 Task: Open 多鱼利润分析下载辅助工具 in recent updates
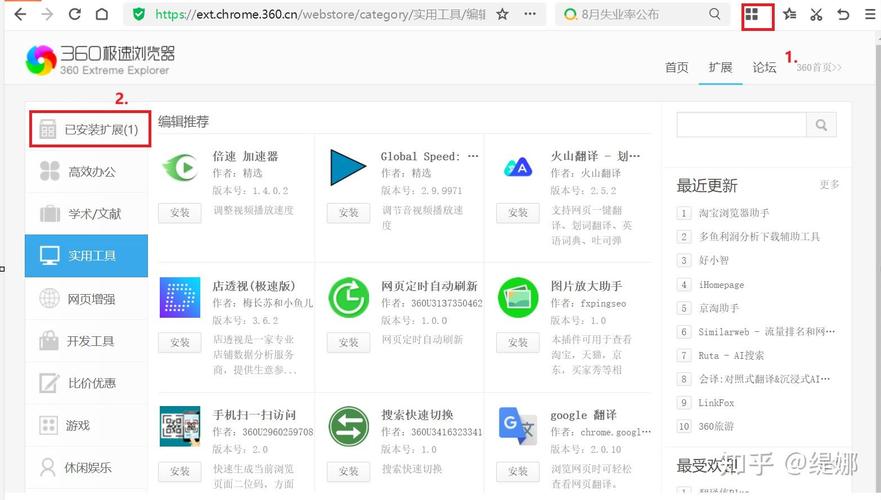point(759,237)
